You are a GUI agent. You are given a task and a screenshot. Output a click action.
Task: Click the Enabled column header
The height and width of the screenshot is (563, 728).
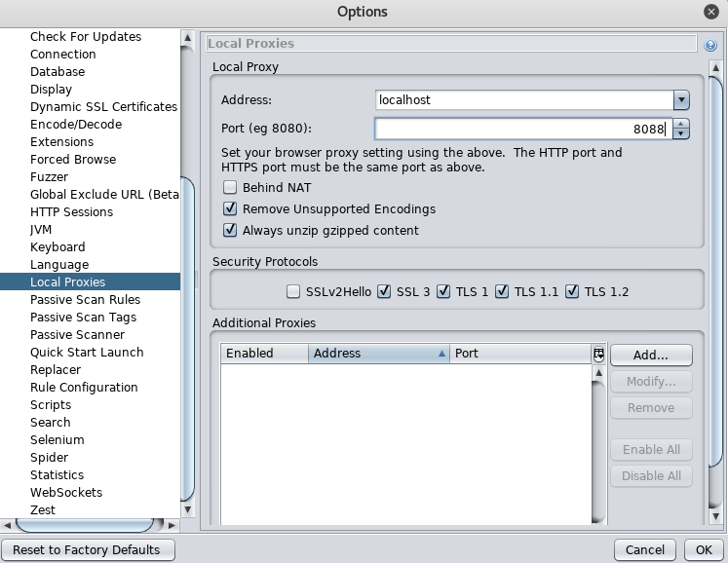click(x=264, y=354)
